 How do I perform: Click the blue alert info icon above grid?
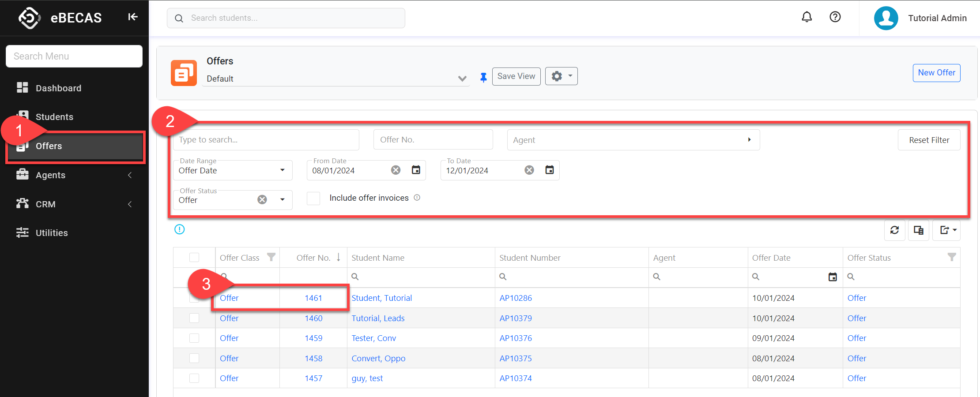179,229
